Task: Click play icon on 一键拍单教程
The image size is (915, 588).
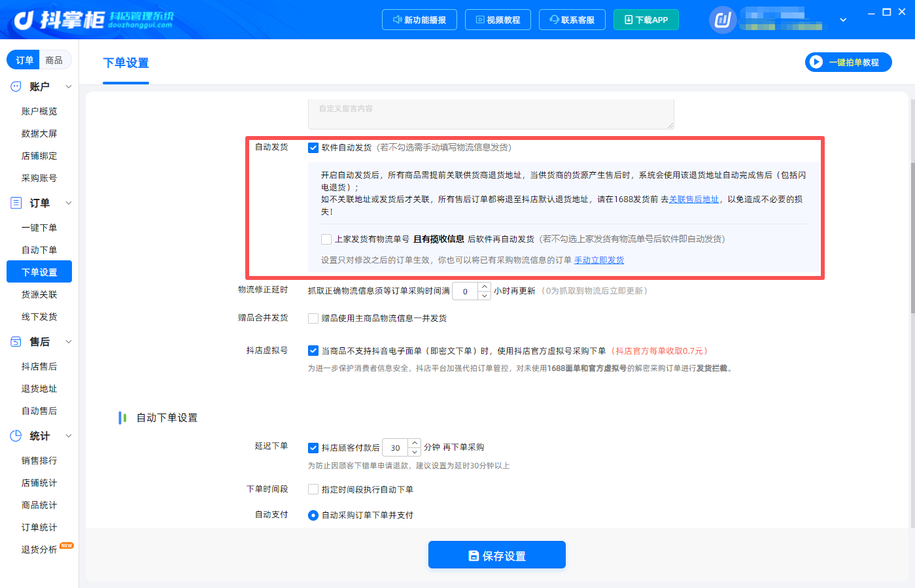Action: tap(816, 62)
